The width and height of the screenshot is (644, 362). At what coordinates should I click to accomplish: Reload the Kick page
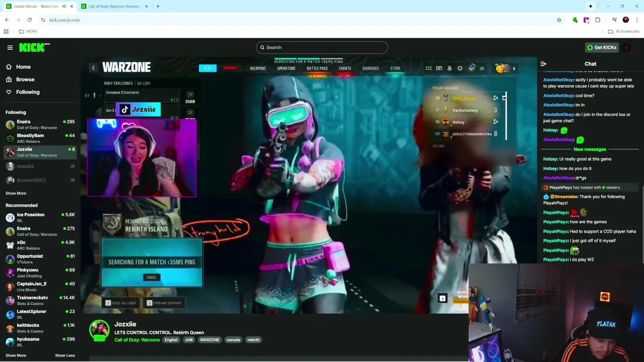[30, 20]
